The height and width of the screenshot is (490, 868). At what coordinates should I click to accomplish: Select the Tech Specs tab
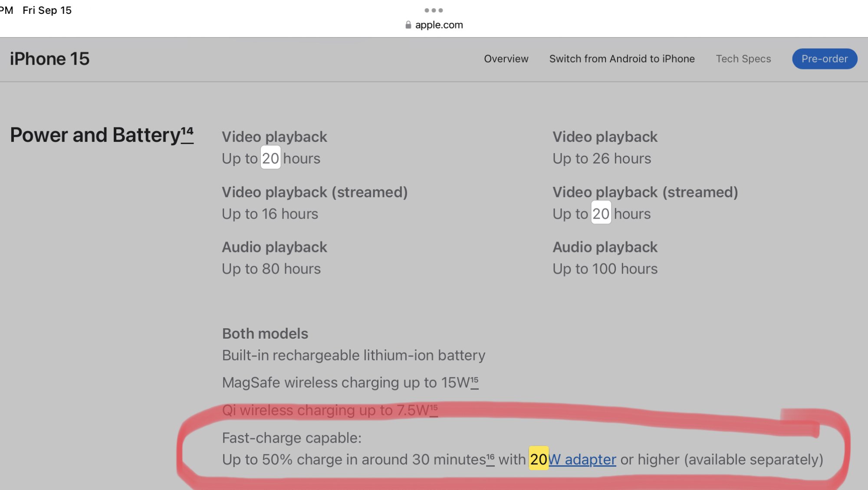pyautogui.click(x=743, y=59)
